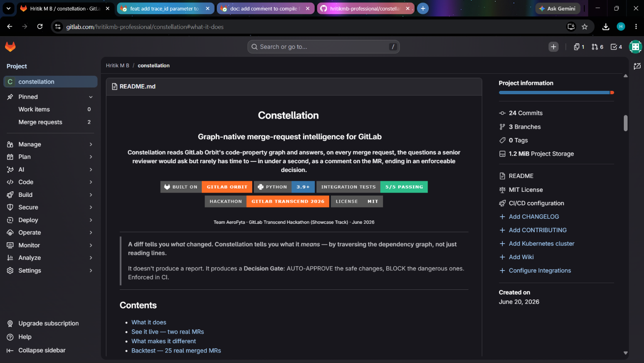Expand the Secure section chevron
The height and width of the screenshot is (363, 644).
[x=91, y=207]
